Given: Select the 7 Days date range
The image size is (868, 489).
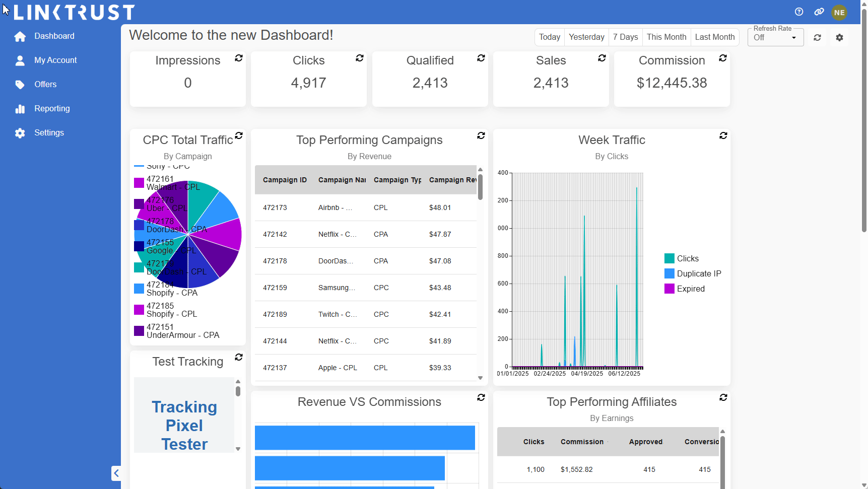Looking at the screenshot, I should pyautogui.click(x=625, y=37).
